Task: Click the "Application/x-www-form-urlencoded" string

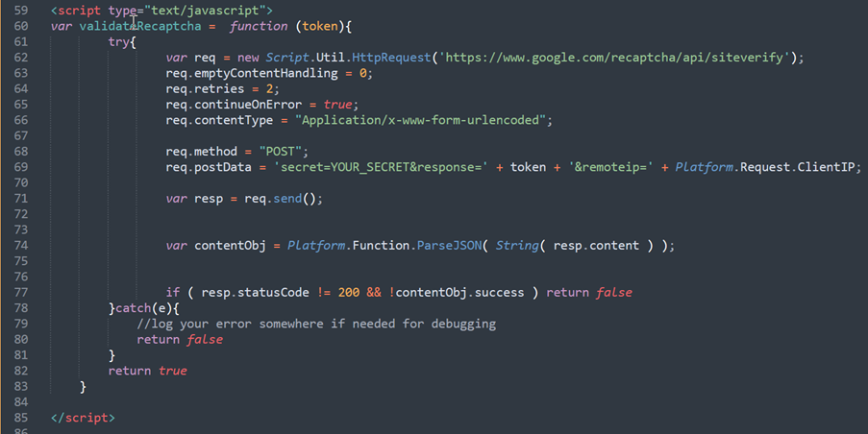Action: coord(420,120)
